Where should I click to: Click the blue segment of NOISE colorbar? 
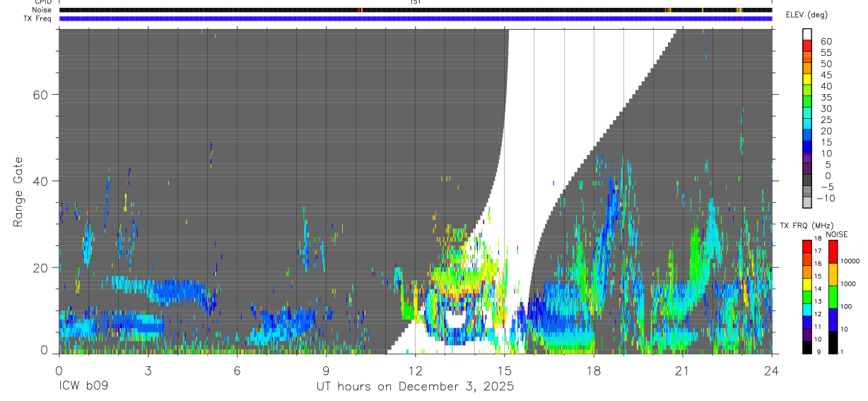(x=833, y=320)
